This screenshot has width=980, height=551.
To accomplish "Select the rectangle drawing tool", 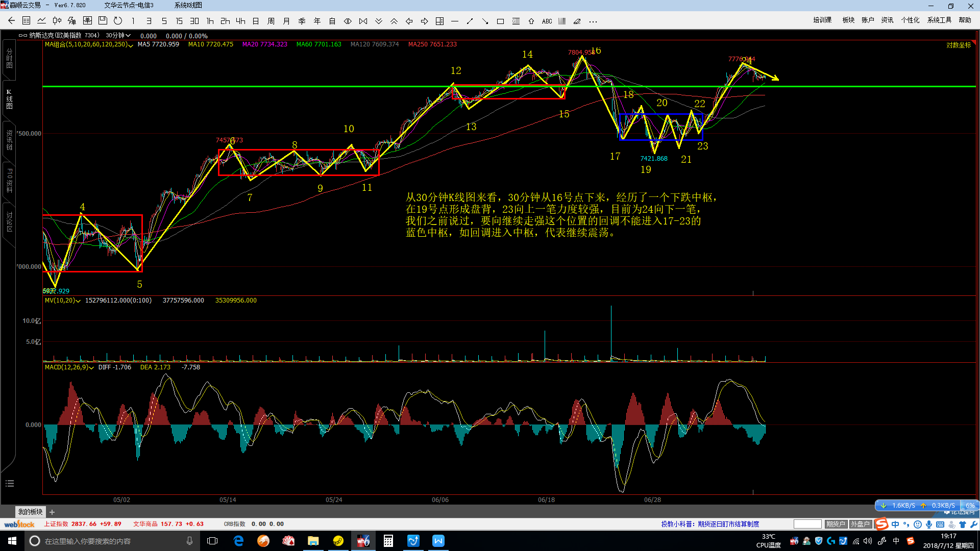I will coord(501,21).
